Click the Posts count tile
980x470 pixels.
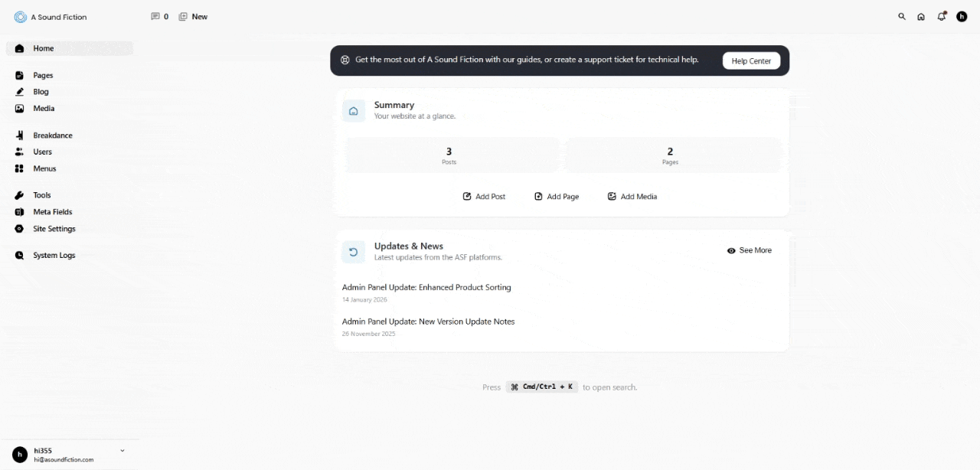pyautogui.click(x=449, y=155)
